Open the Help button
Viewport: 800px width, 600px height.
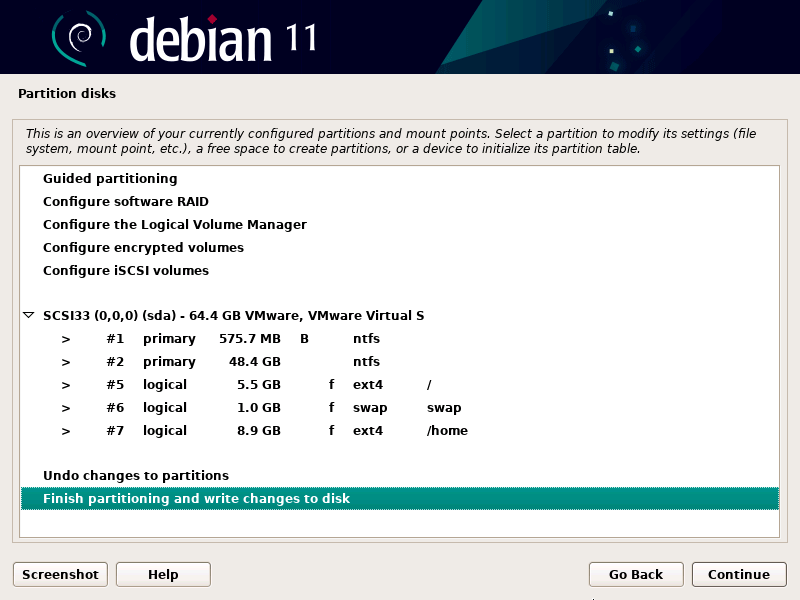pyautogui.click(x=163, y=574)
